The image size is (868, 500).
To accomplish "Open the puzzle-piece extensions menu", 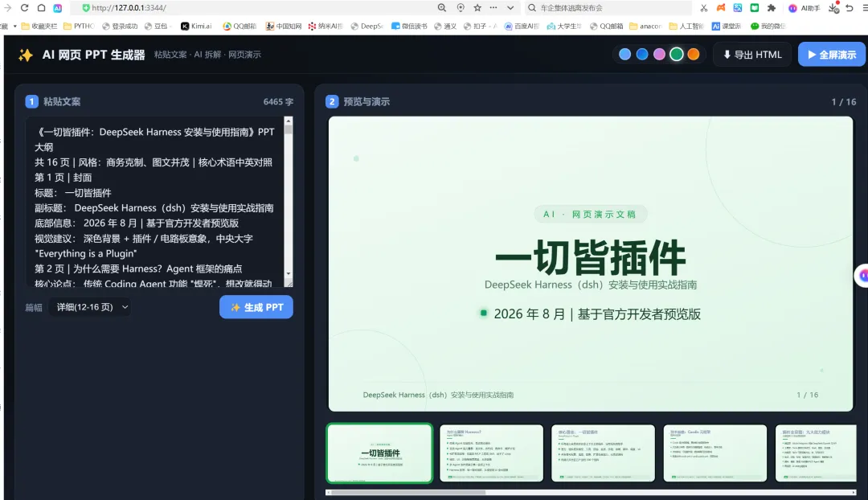I will click(771, 8).
